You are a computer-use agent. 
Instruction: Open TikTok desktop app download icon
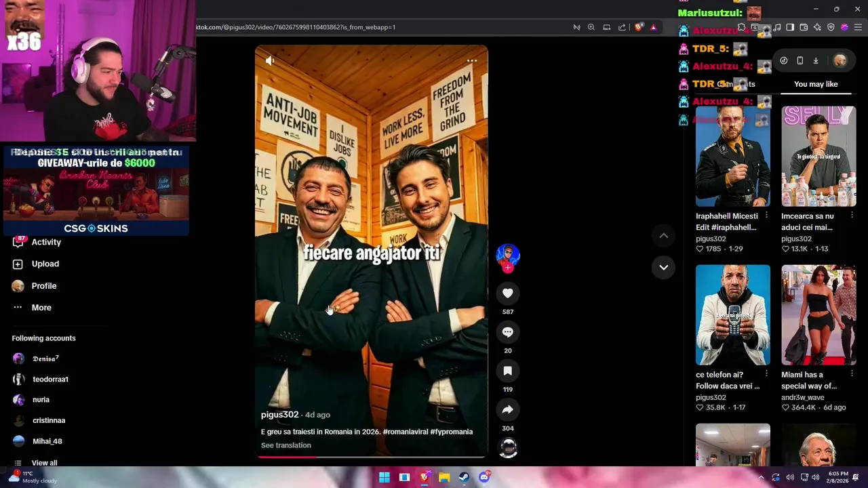point(816,60)
